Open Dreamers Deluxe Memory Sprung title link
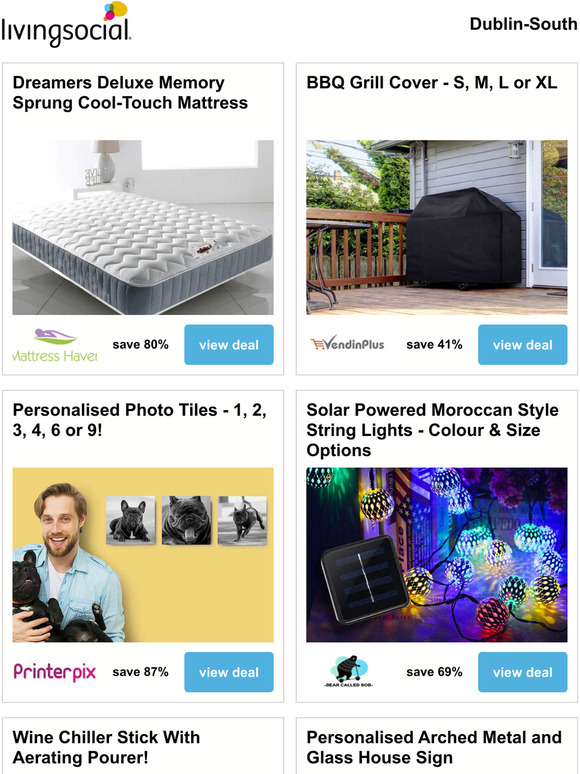 [x=130, y=92]
